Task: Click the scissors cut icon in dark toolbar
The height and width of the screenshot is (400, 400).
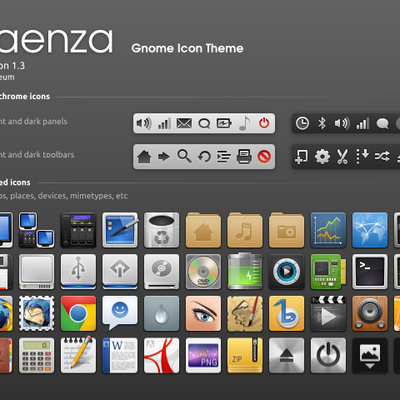Action: pos(342,156)
